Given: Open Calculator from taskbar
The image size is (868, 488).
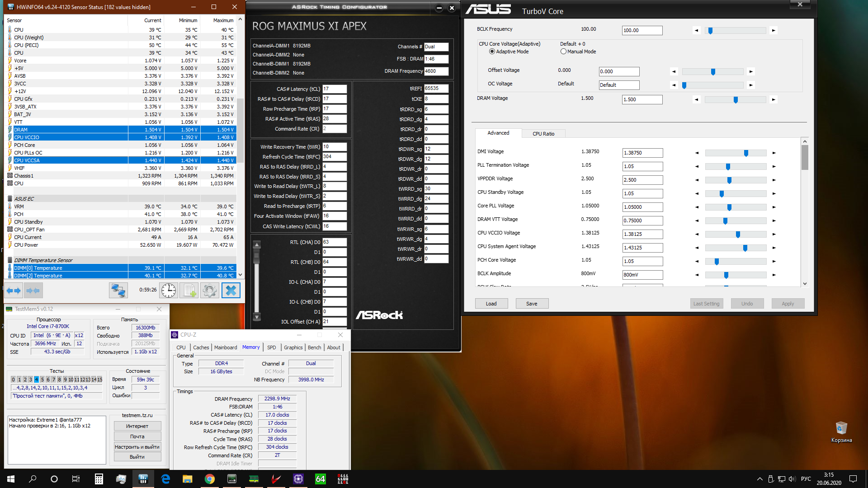Looking at the screenshot, I should (x=99, y=479).
